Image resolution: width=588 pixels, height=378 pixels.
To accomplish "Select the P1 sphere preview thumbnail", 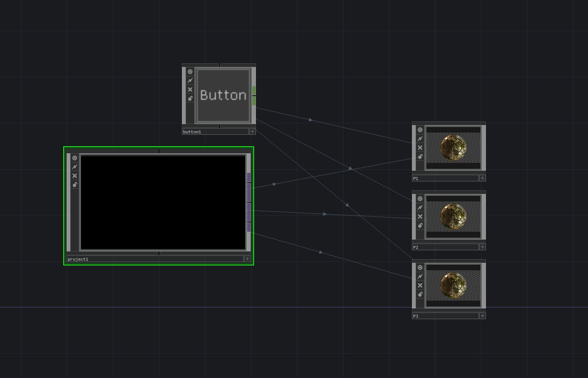I will (x=453, y=148).
